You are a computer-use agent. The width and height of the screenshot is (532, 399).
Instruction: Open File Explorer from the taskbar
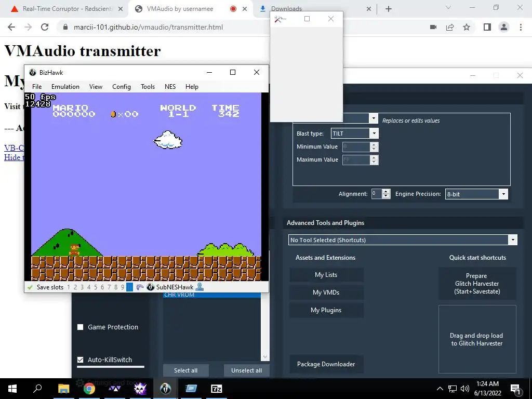63,389
